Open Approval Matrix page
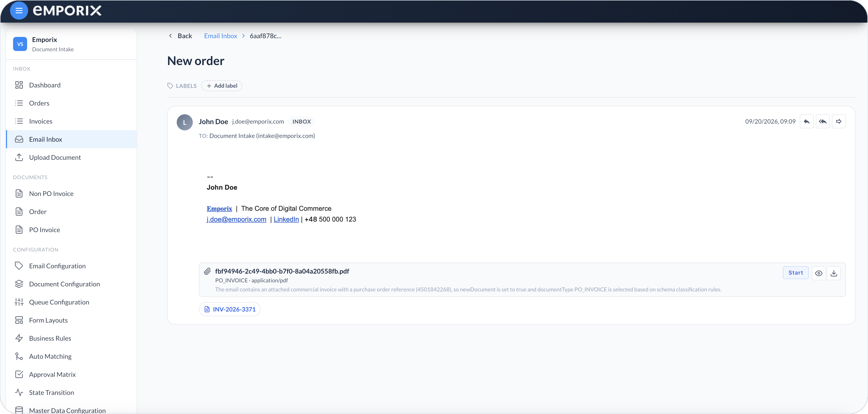868x414 pixels. tap(72, 375)
